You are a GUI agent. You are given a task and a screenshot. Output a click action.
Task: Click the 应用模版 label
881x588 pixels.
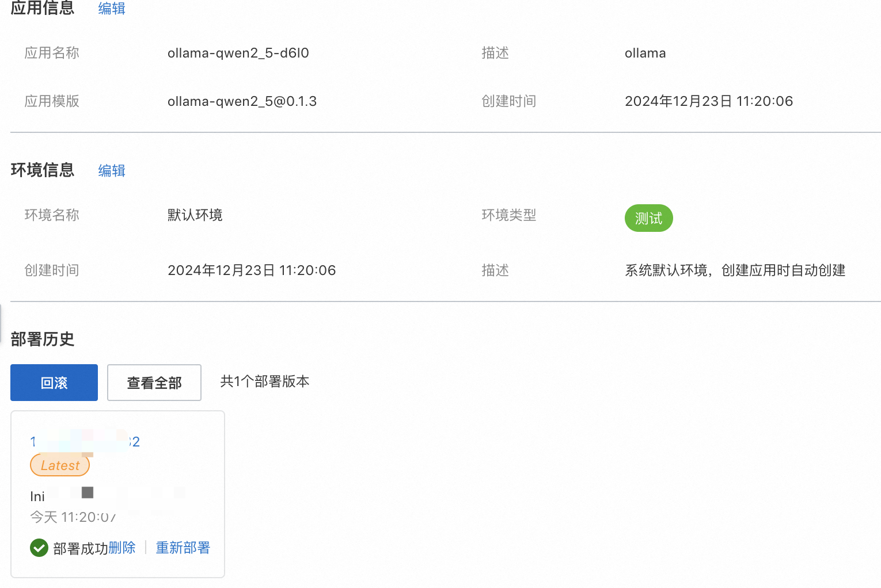coord(52,101)
